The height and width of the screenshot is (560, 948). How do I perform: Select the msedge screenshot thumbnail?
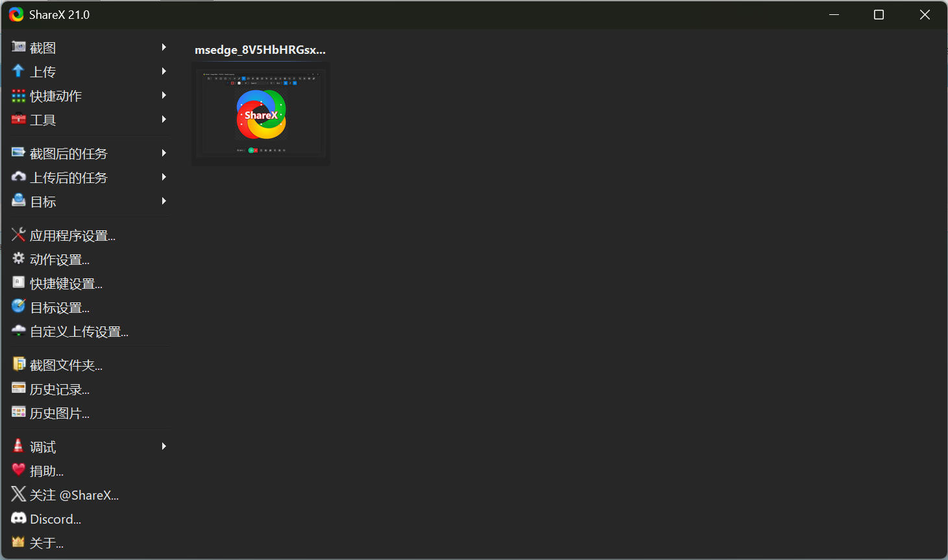(261, 114)
